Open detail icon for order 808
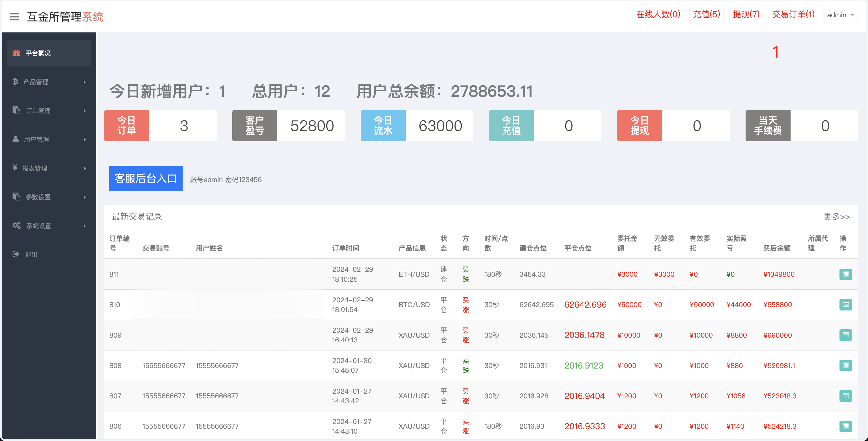868x441 pixels. coord(846,365)
